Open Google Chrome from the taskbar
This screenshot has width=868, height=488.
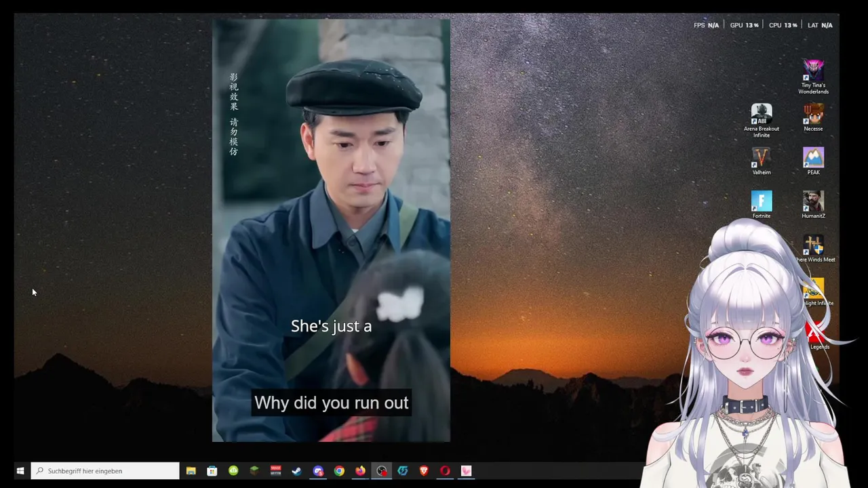coord(339,470)
